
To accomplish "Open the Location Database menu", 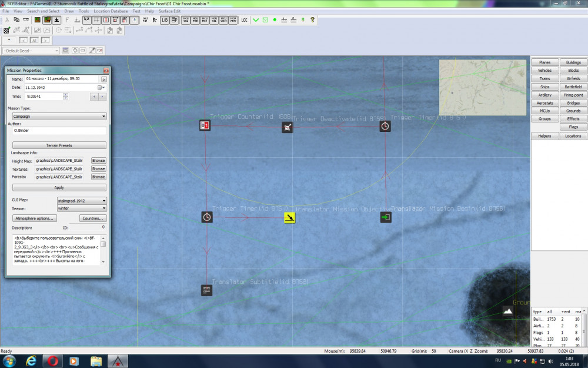I will click(x=111, y=11).
